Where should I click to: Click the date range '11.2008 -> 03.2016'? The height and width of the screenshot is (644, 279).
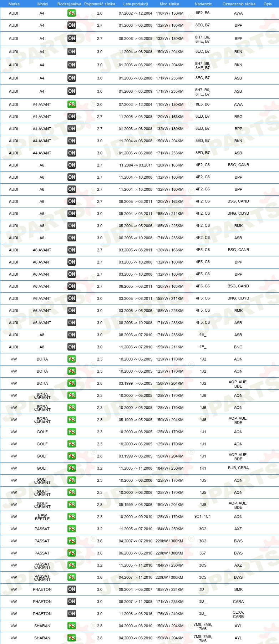136,614
